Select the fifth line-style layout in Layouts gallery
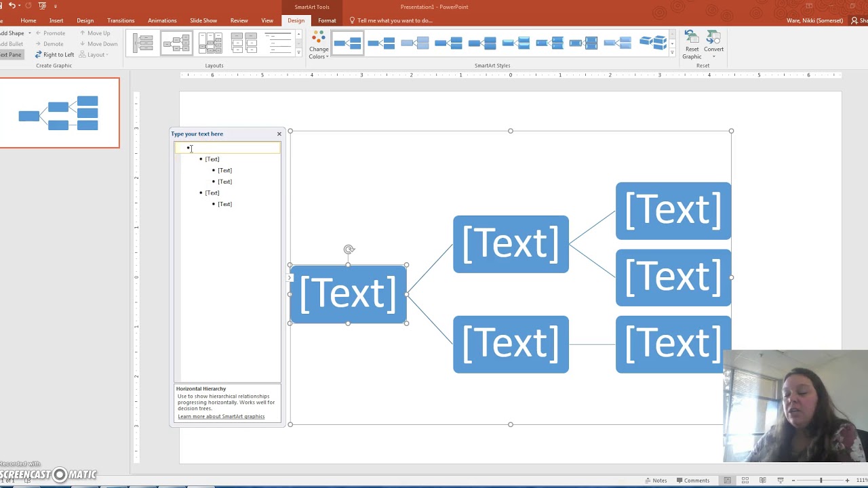 click(278, 44)
